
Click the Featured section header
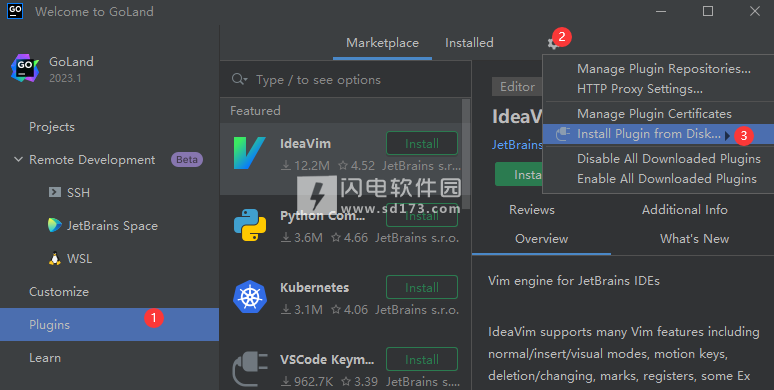255,111
